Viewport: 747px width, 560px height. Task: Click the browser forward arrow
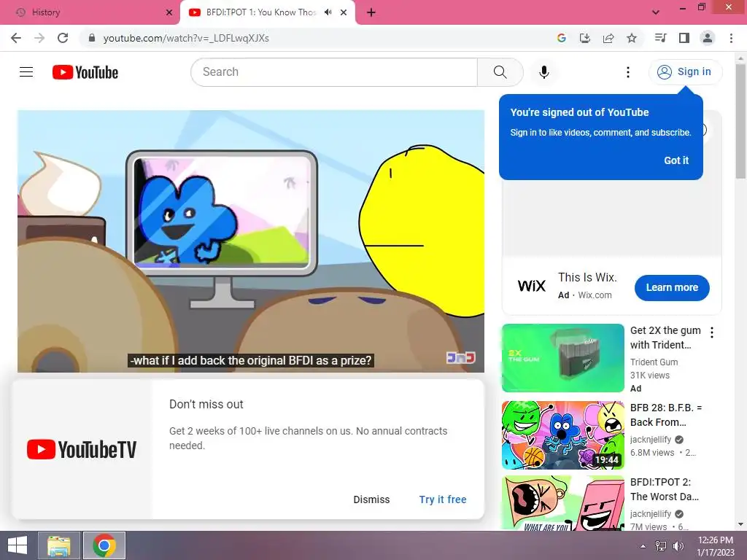(39, 38)
